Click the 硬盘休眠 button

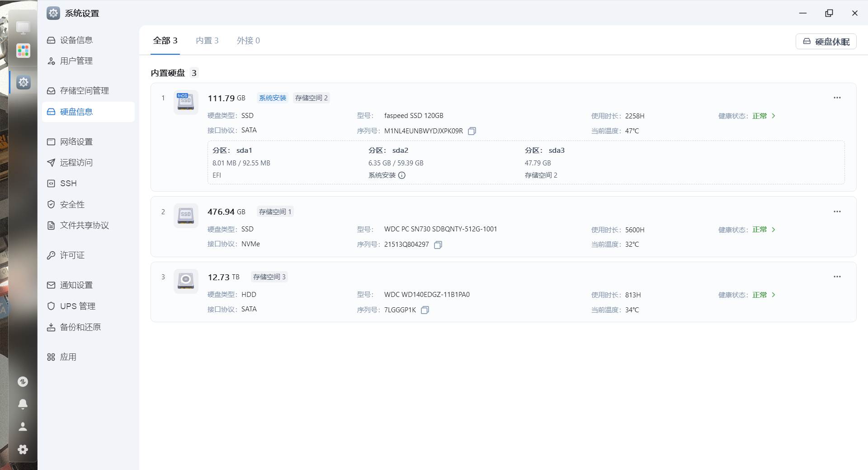coord(826,42)
